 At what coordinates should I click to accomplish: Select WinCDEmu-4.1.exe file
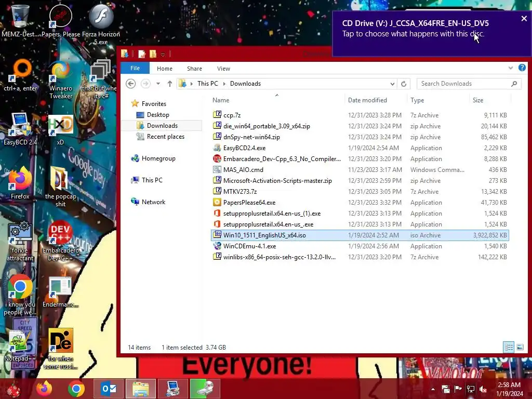click(x=360, y=246)
